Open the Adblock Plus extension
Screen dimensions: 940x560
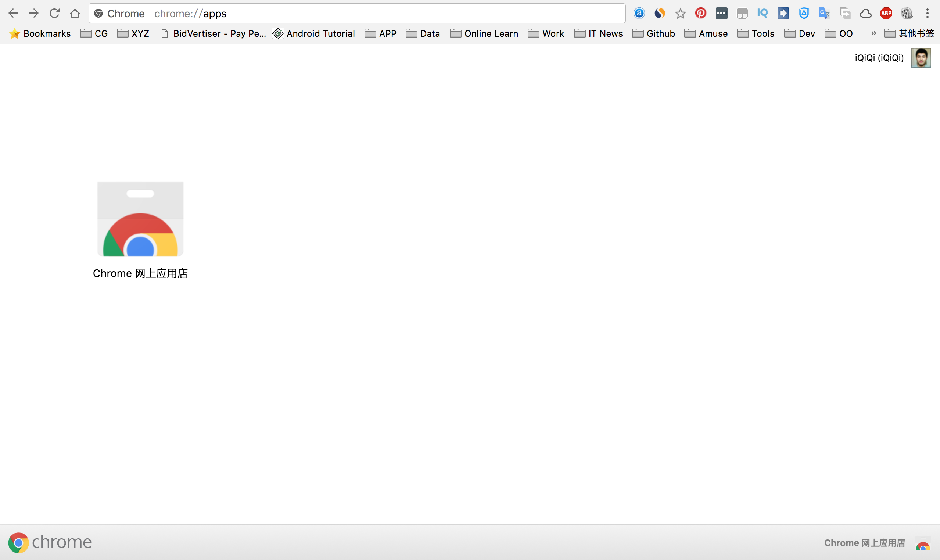[x=886, y=14]
